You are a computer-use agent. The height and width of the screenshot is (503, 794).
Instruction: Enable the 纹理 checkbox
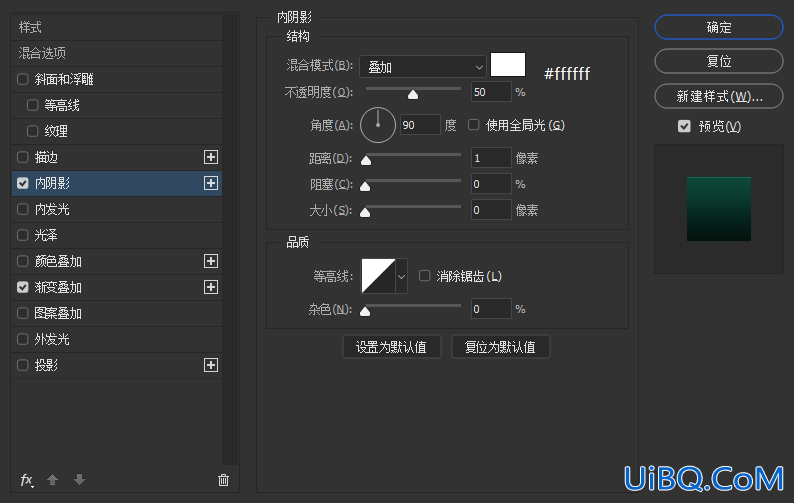pos(32,131)
